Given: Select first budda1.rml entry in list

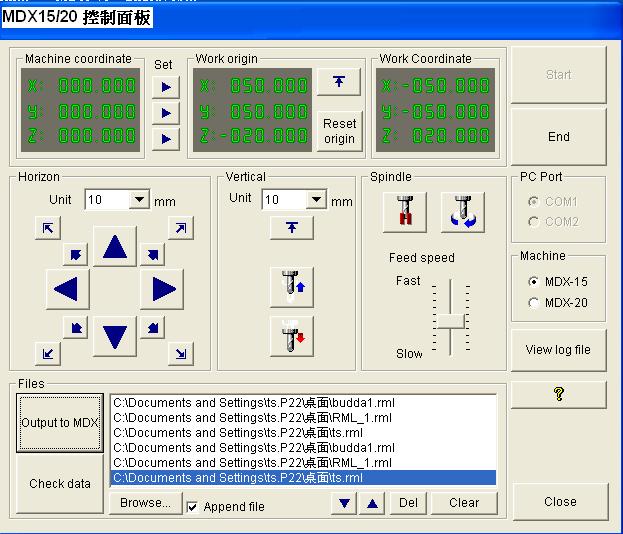Looking at the screenshot, I should tap(303, 403).
